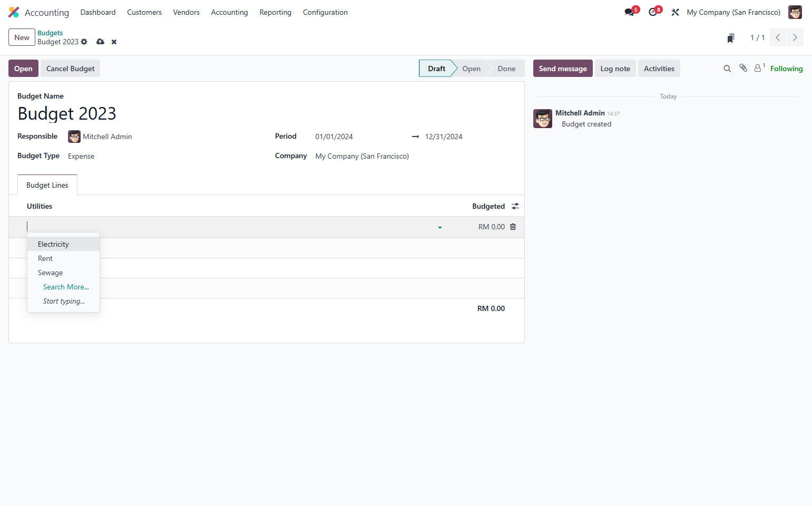Screen dimensions: 812x505
Task: Click the gear actions icon beside Budget 2023
Action: (x=84, y=42)
